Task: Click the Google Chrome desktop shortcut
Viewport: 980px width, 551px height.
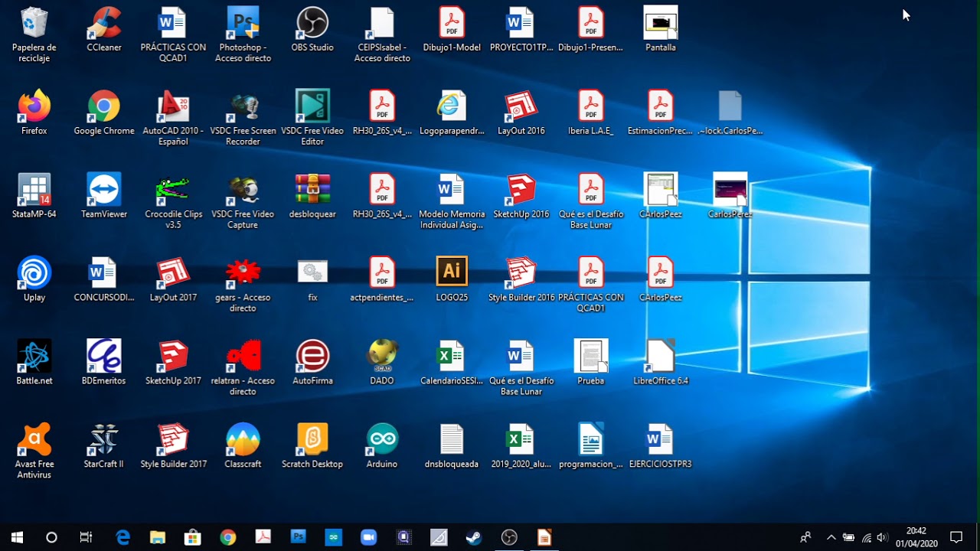Action: pos(104,106)
